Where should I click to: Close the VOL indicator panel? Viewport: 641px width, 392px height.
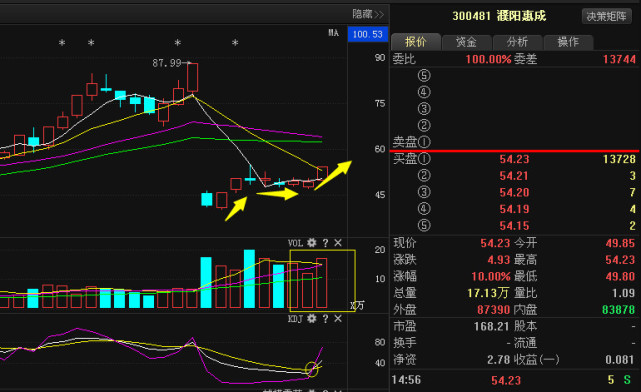point(338,243)
